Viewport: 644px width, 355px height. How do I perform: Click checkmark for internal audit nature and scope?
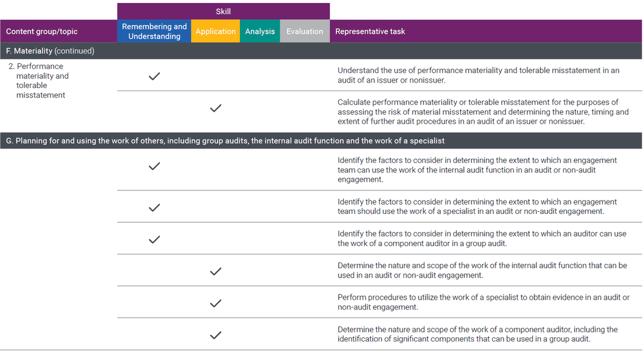tap(215, 271)
